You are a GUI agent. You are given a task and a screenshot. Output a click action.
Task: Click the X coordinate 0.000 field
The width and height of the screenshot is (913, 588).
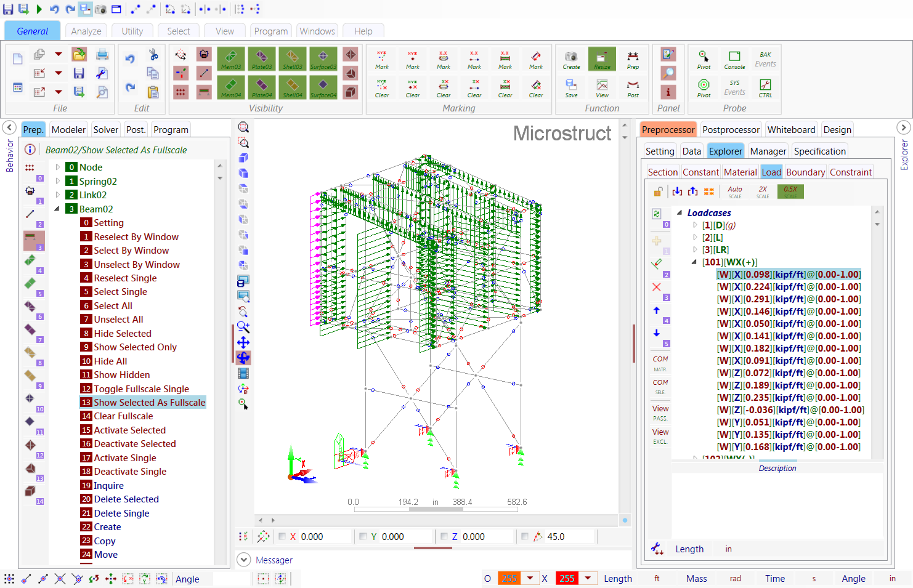click(x=325, y=536)
